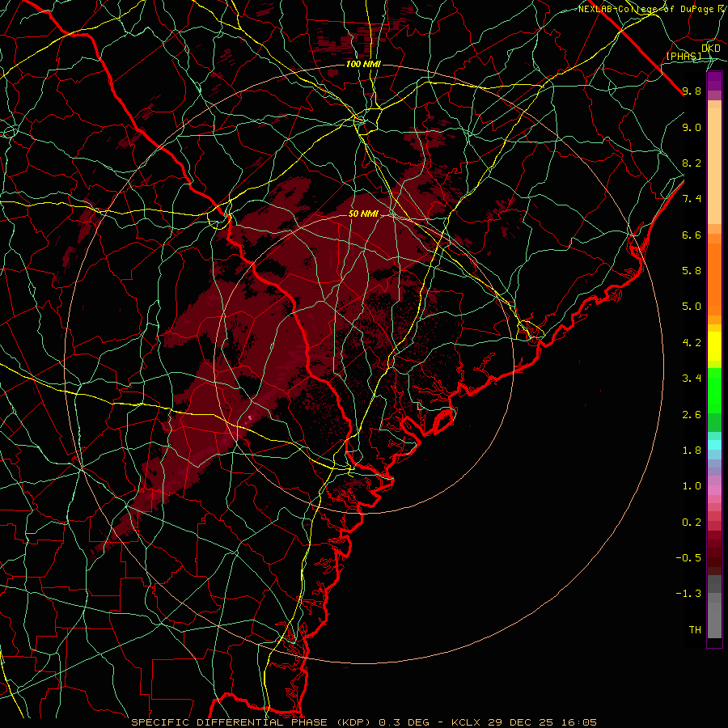This screenshot has width=728, height=728.
Task: Click the KCLX 29 DEC 25 16:05 timestamp
Action: click(524, 722)
